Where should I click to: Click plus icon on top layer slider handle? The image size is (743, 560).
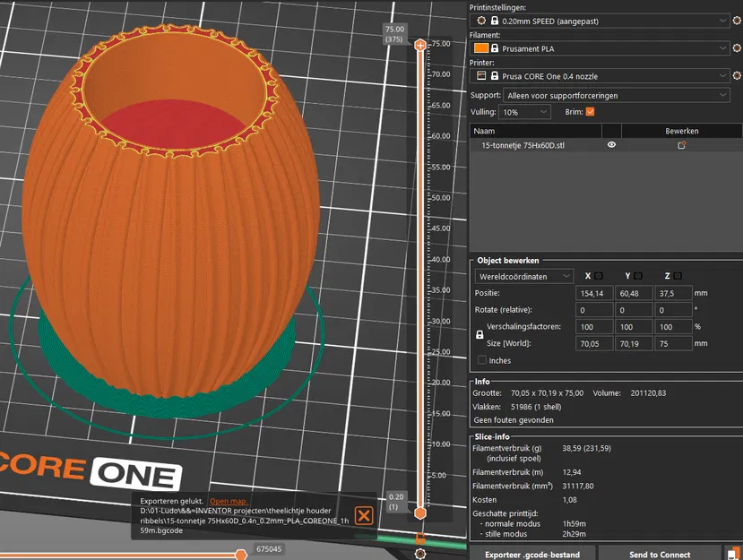coord(420,46)
